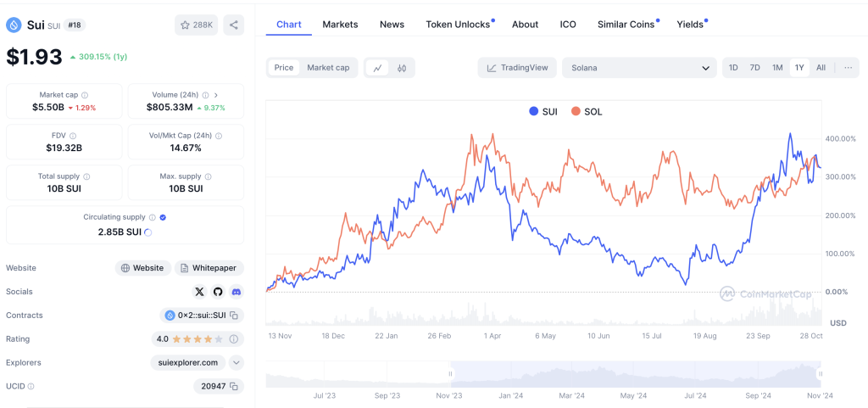Click the Sui coin logo icon
Image resolution: width=868 pixels, height=408 pixels.
pos(14,25)
